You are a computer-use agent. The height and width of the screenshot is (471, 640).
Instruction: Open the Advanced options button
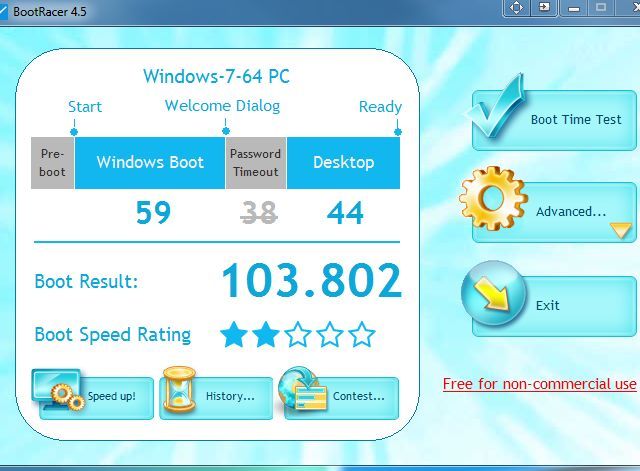tap(554, 212)
